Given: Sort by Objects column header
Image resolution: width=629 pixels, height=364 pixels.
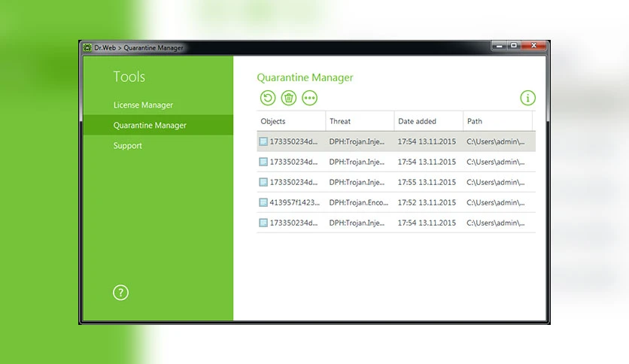Looking at the screenshot, I should point(291,121).
